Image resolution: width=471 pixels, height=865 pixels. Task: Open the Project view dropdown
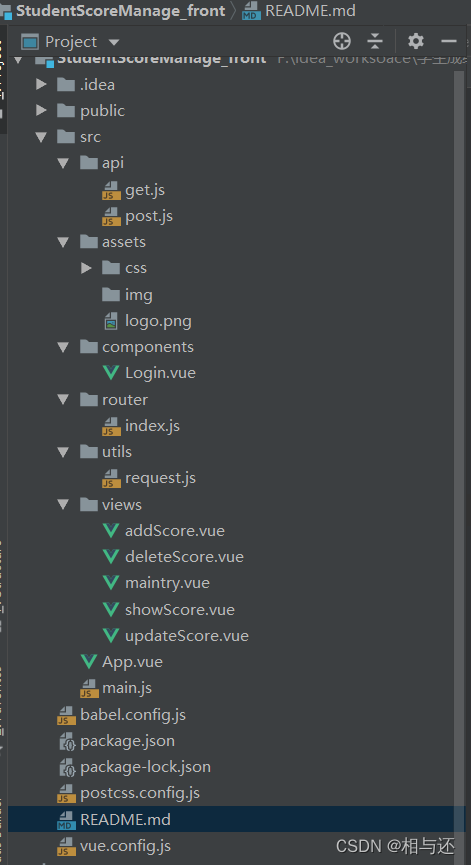[x=114, y=42]
